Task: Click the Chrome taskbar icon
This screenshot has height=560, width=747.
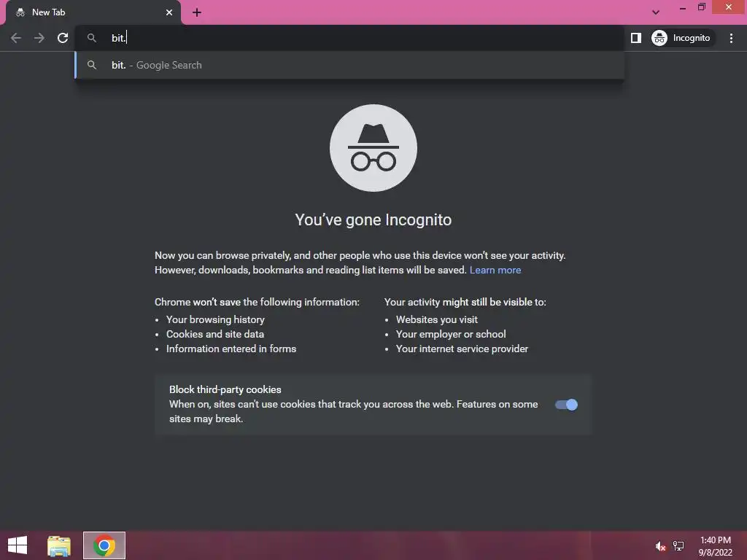Action: 104,545
